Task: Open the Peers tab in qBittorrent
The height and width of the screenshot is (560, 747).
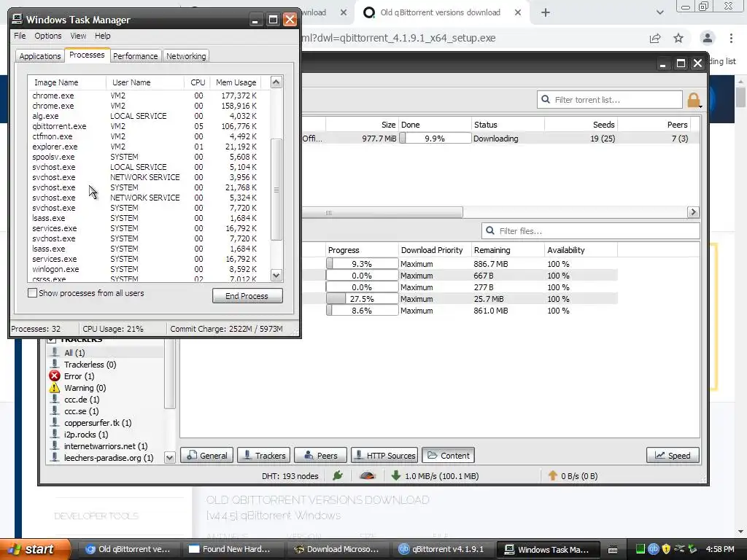Action: (x=321, y=455)
